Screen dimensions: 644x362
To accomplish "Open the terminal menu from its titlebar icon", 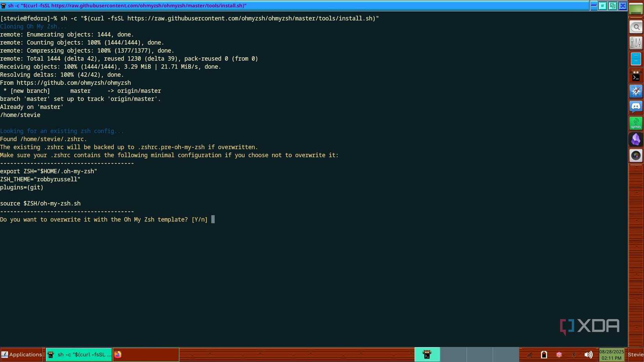I will (x=4, y=5).
